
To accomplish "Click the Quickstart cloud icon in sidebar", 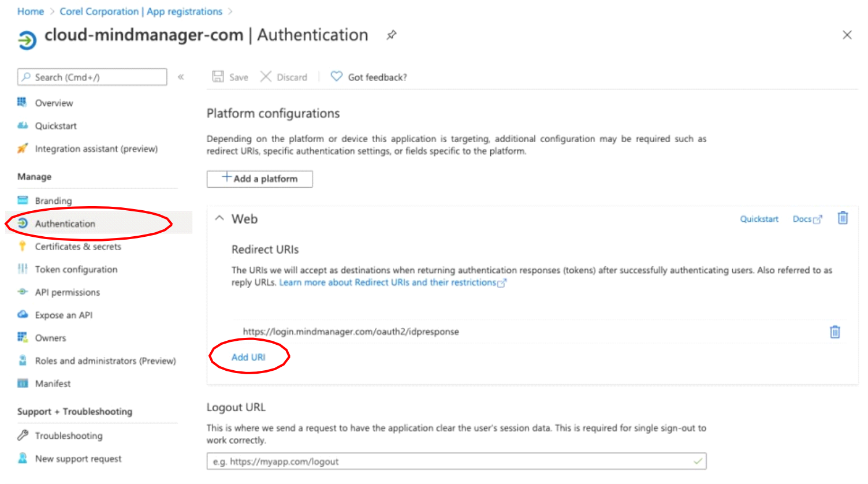I will (23, 125).
